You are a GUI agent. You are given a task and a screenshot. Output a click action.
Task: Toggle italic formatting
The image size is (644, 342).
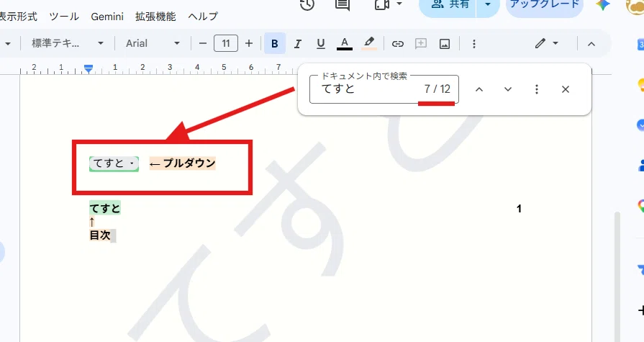pos(298,44)
